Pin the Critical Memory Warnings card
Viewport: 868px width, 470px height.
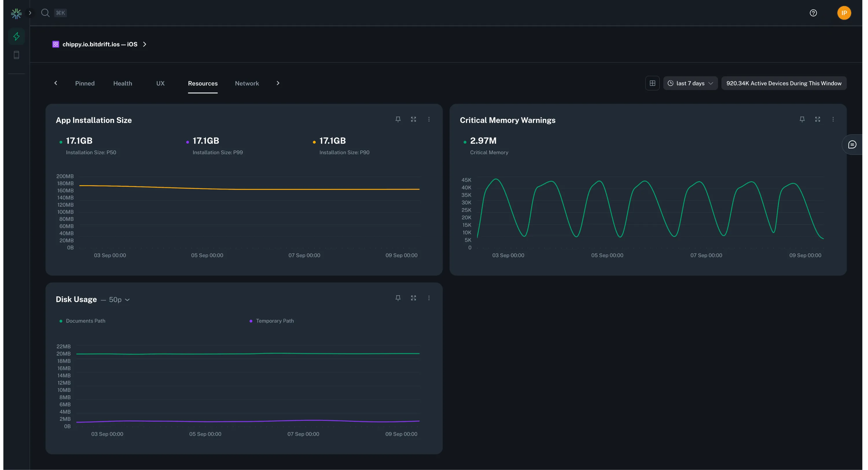[x=802, y=119]
